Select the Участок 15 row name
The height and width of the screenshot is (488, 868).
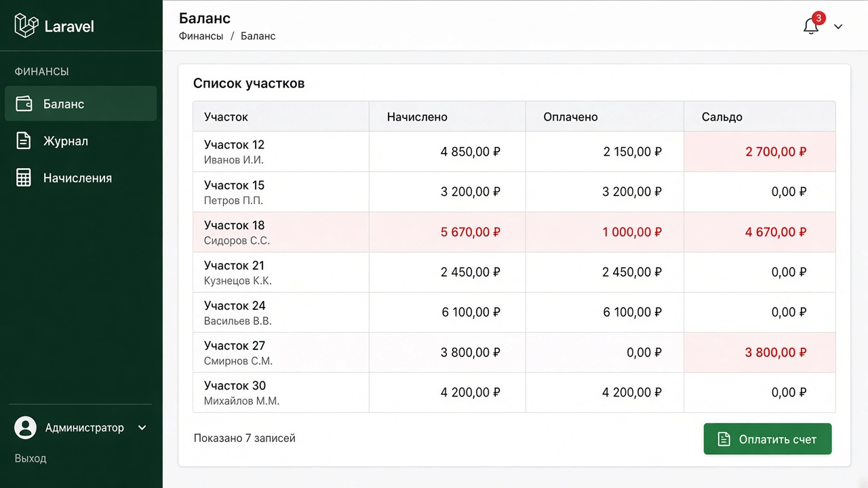click(x=234, y=185)
